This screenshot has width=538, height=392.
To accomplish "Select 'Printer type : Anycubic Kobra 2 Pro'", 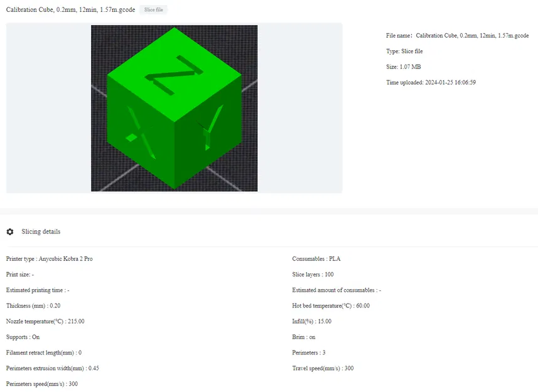I will pyautogui.click(x=50, y=259).
